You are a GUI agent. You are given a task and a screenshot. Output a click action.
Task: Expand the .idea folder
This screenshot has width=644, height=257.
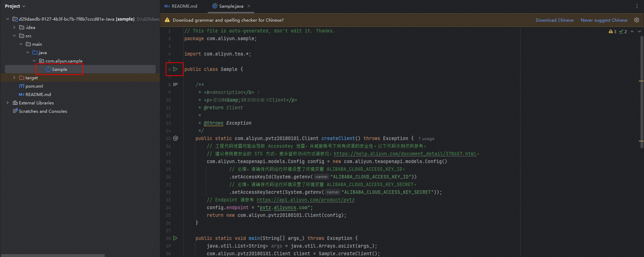(x=14, y=27)
